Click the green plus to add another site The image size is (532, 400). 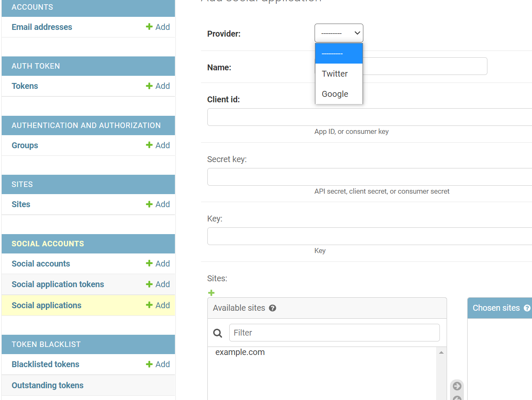[x=211, y=293]
